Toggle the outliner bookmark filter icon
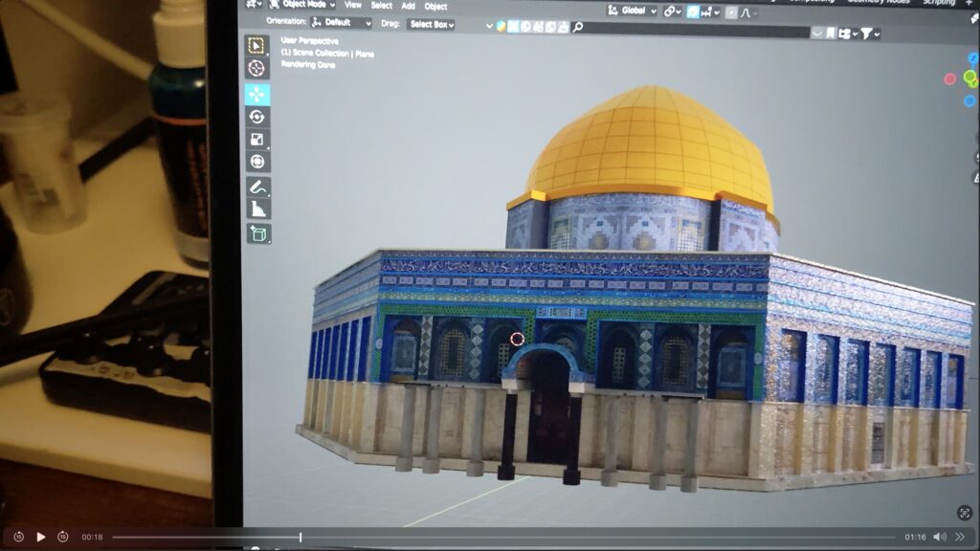Viewport: 980px width, 551px height. (831, 33)
